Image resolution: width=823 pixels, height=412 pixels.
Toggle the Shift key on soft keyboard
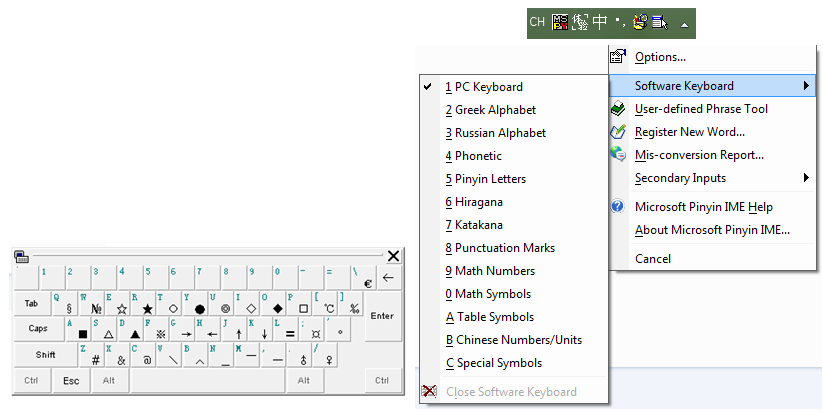46,355
